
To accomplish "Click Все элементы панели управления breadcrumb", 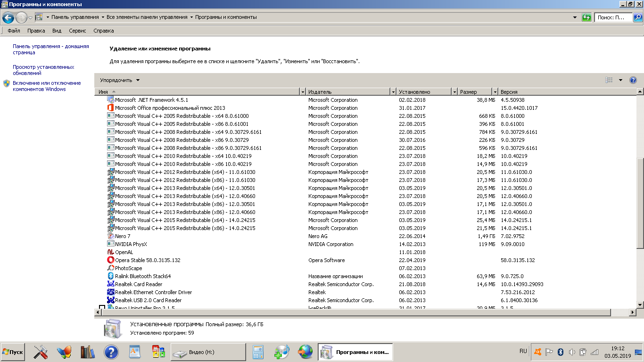I will point(147,17).
